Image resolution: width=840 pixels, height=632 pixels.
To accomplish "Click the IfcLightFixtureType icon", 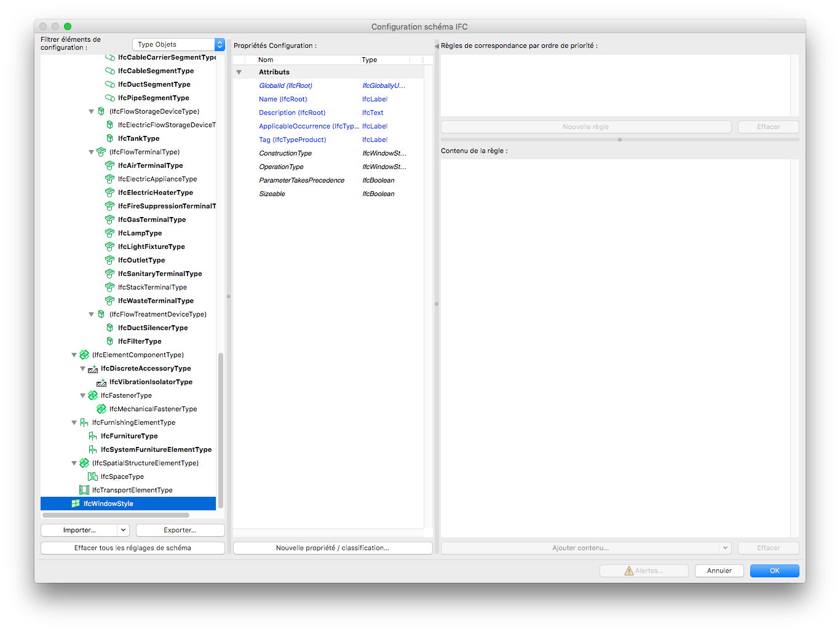I will pos(110,247).
